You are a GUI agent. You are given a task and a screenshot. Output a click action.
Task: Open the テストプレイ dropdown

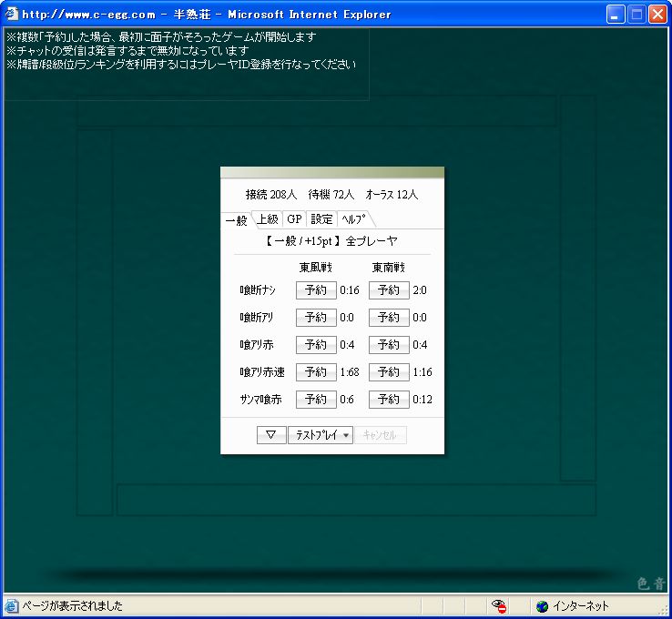tap(321, 435)
